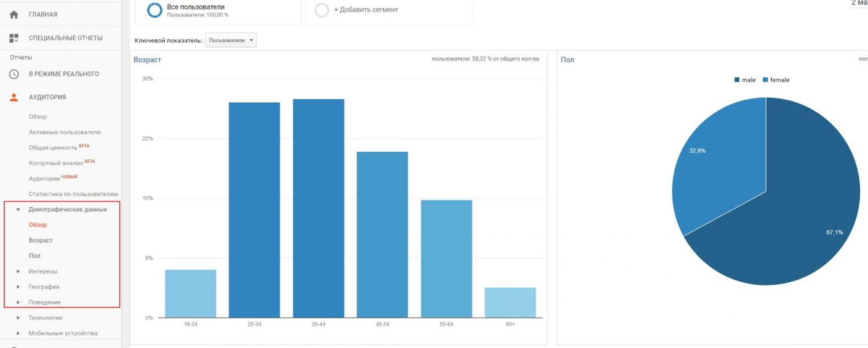Click the Add Segment empty circle icon

point(322,10)
